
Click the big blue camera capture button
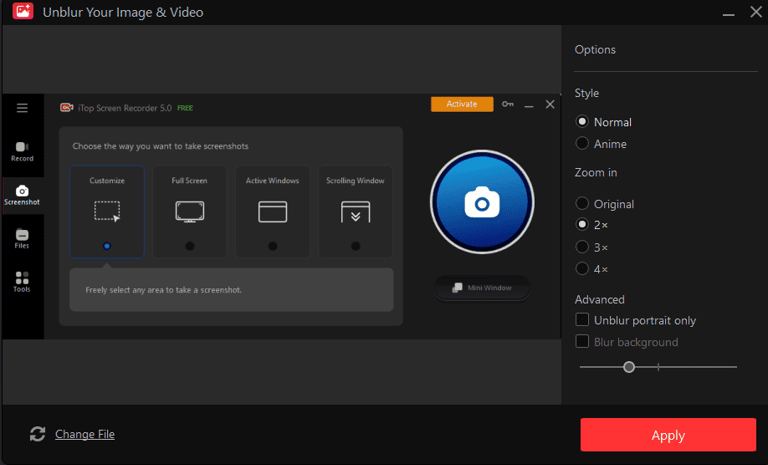coord(482,202)
